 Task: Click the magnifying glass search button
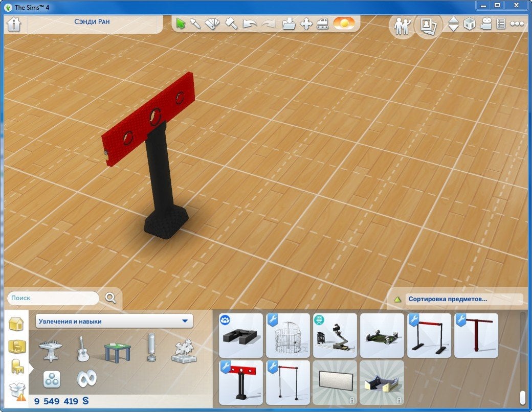pyautogui.click(x=110, y=298)
